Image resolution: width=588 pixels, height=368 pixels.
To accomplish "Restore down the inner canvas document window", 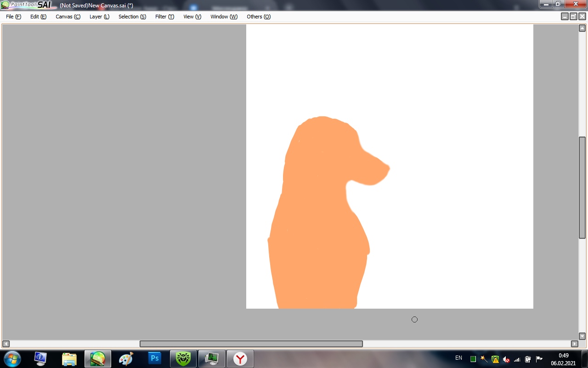I will [573, 17].
